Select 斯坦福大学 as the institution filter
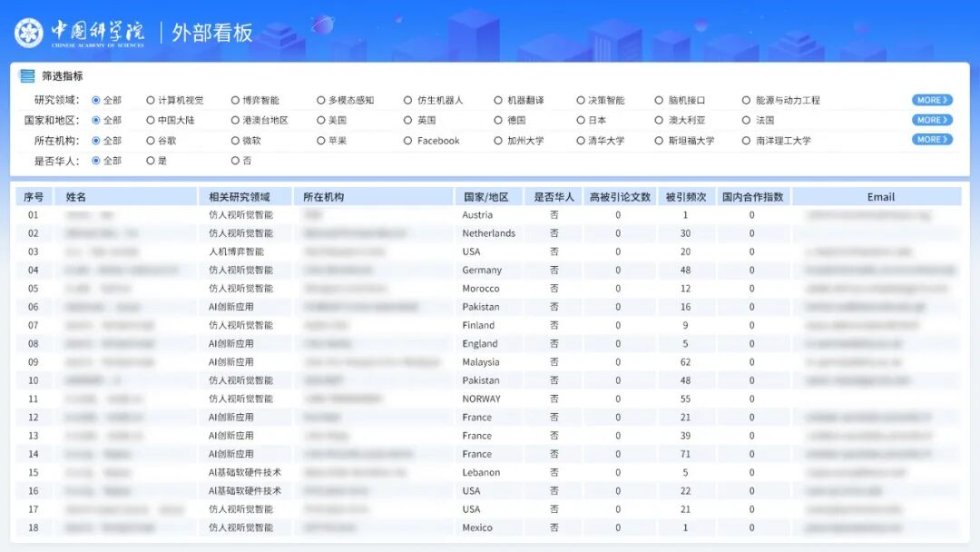980x552 pixels. (x=689, y=141)
